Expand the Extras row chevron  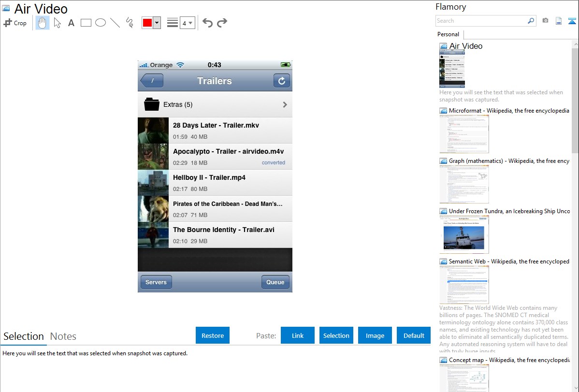[285, 104]
